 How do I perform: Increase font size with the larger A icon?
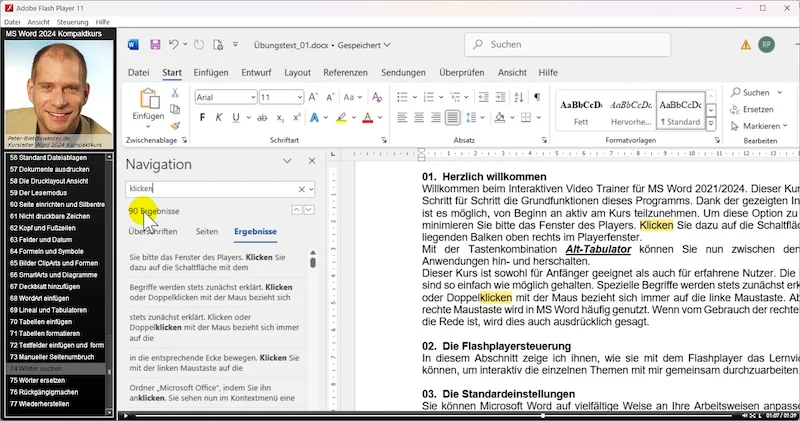click(x=313, y=97)
